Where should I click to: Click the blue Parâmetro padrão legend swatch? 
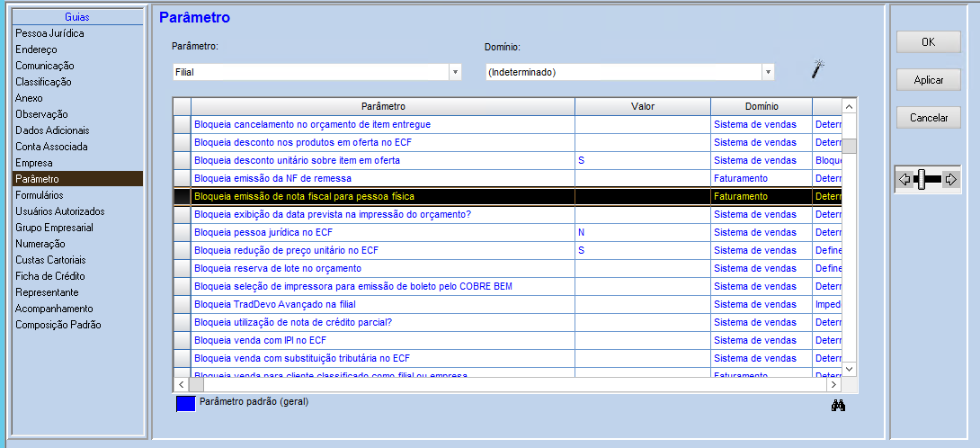click(185, 404)
